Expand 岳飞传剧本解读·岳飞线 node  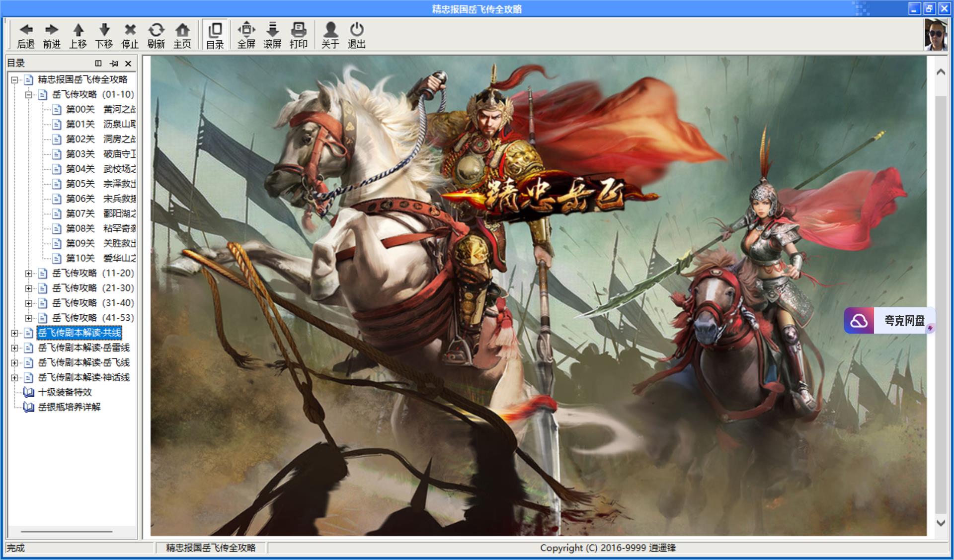14,362
